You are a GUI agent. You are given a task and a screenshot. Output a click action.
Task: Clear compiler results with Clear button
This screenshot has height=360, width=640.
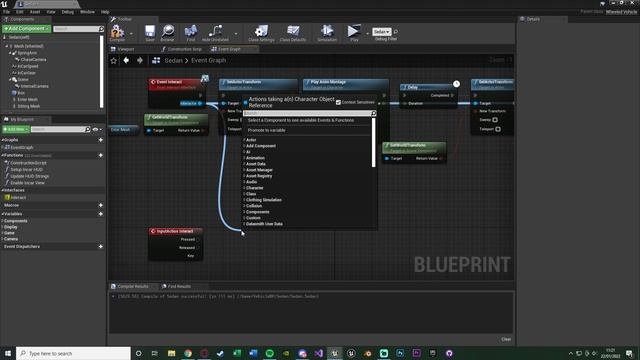point(506,339)
